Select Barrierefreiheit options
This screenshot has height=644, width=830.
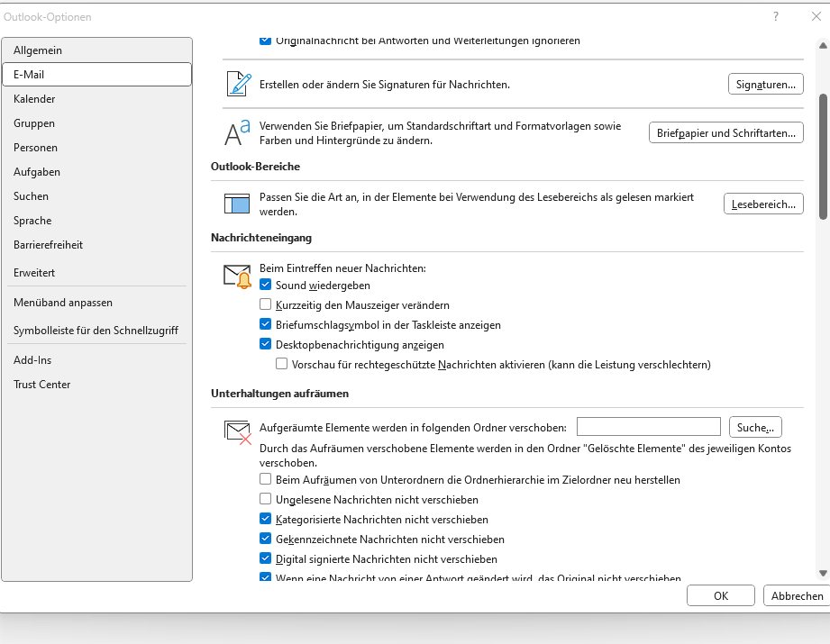pyautogui.click(x=96, y=245)
